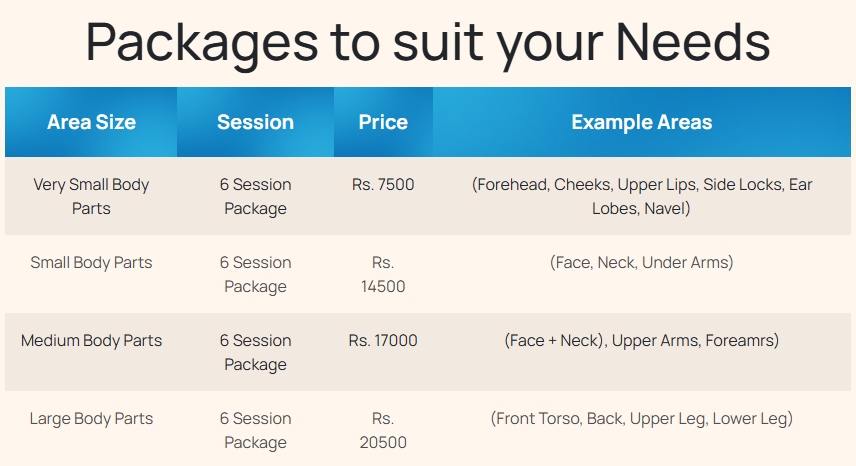Click the "Packages to suit your Needs" heading
Viewport: 856px width, 466px height.
coord(427,42)
